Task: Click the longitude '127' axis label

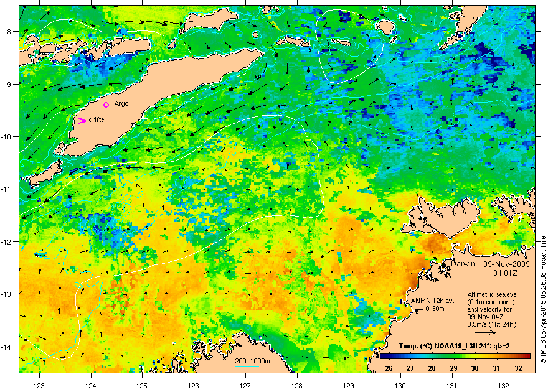Action: pyautogui.click(x=245, y=386)
